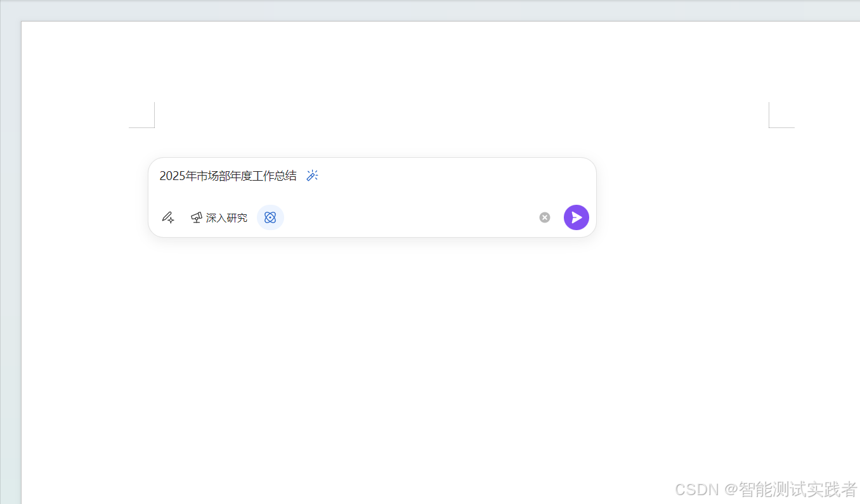Tap the pen-with-sparkle compose icon
The width and height of the screenshot is (860, 504).
(168, 217)
